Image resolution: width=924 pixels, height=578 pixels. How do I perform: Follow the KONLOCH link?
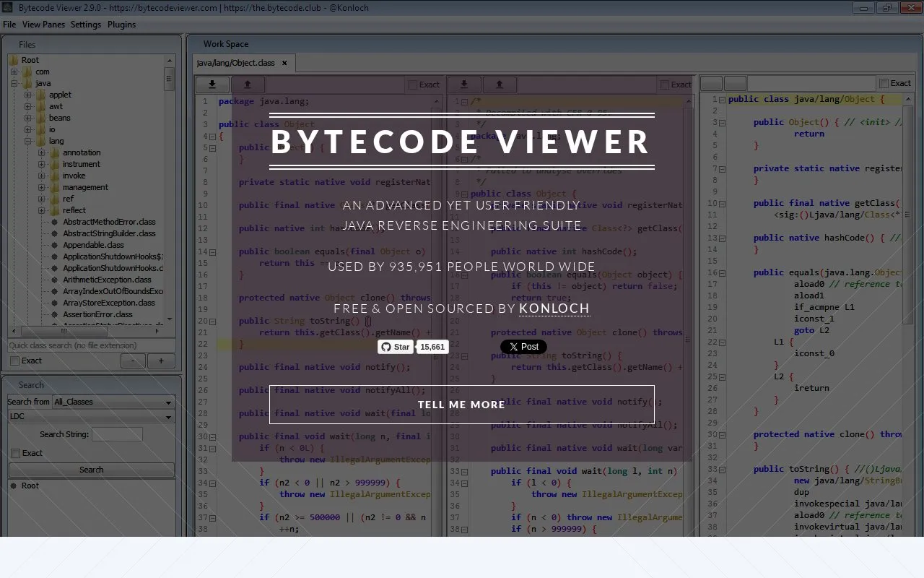point(554,309)
